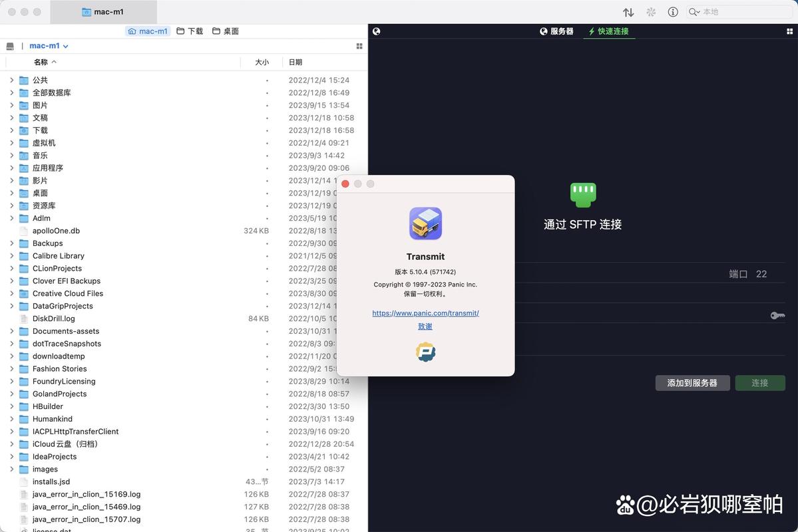Focus the 本地 search field
Screen dimensions: 798x532
click(x=739, y=12)
